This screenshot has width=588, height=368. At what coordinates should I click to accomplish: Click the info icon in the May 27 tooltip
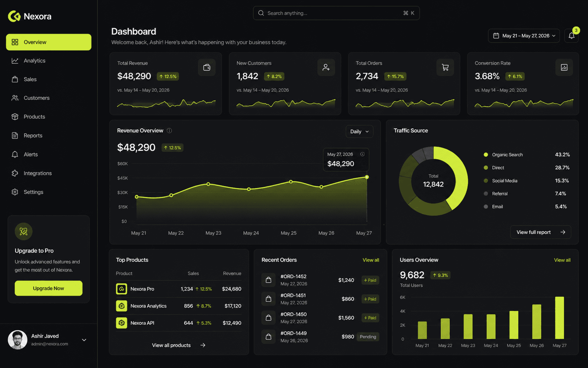tap(363, 154)
